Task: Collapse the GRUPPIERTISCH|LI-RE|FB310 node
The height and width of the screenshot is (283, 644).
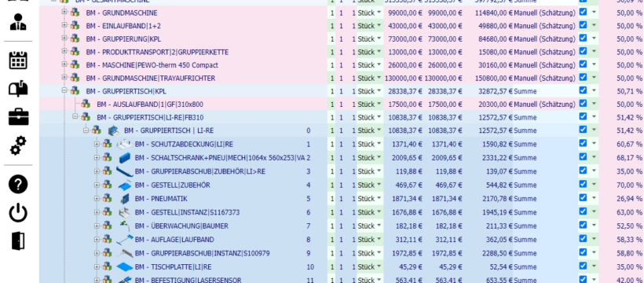Action: pyautogui.click(x=75, y=116)
